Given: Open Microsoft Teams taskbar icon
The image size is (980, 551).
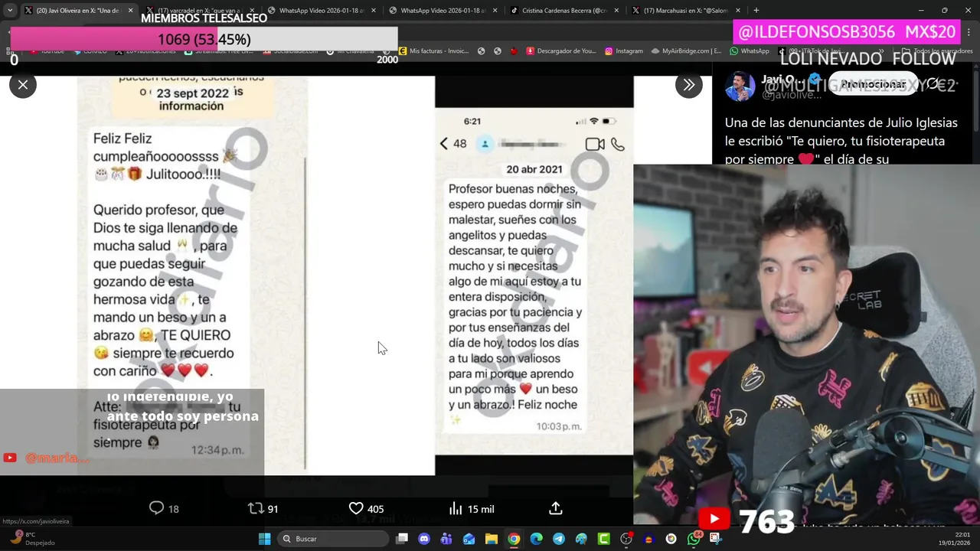Looking at the screenshot, I should coord(446,539).
